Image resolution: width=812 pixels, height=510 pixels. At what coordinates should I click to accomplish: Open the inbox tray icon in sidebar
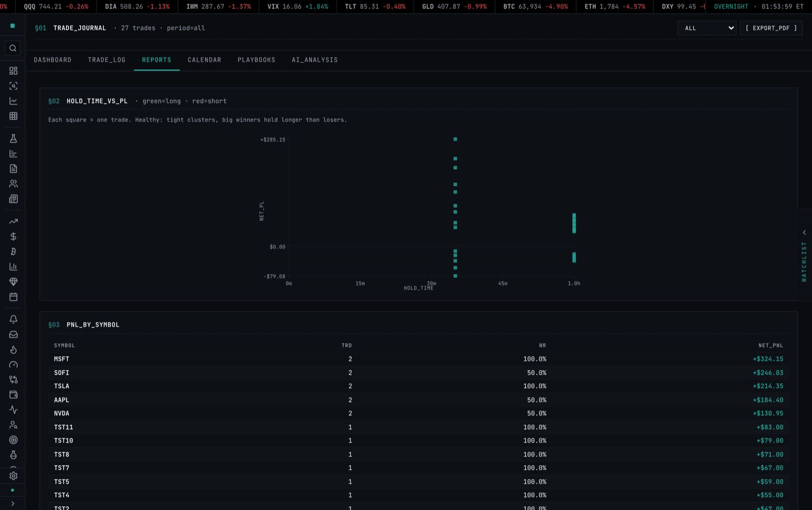pyautogui.click(x=13, y=334)
